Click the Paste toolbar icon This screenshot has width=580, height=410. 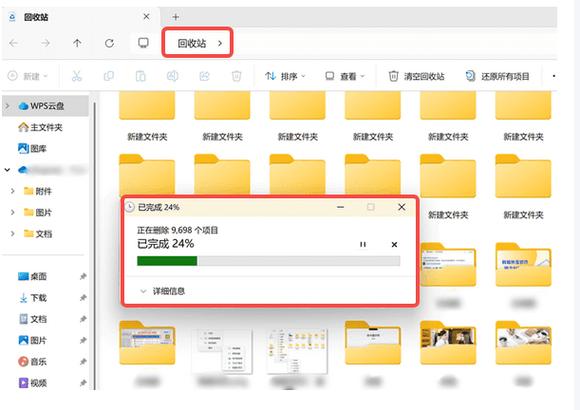(x=141, y=76)
